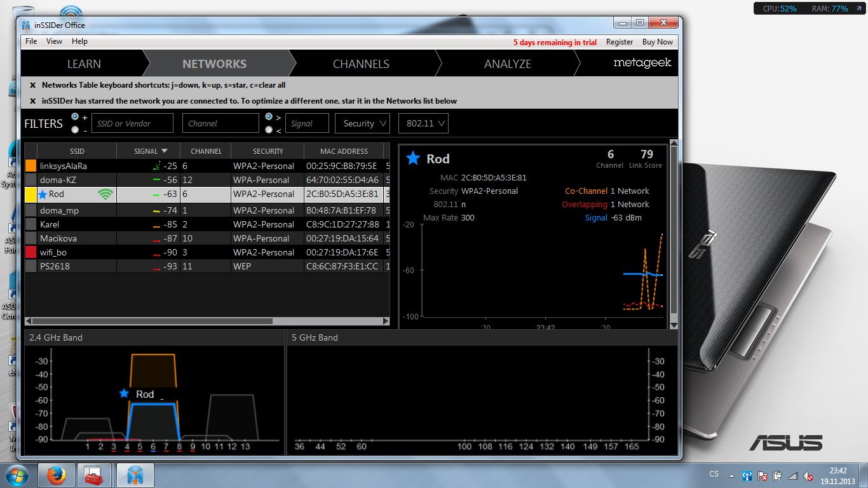Click the '5 days remaining in trial' notice
This screenshot has height=488, width=868.
(x=555, y=43)
